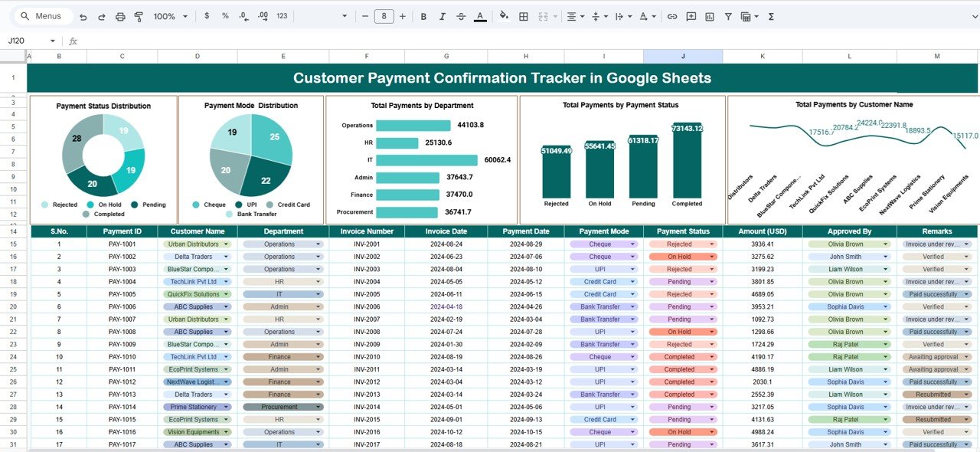The height and width of the screenshot is (452, 980).
Task: Open the text rotation menu
Action: (x=643, y=15)
